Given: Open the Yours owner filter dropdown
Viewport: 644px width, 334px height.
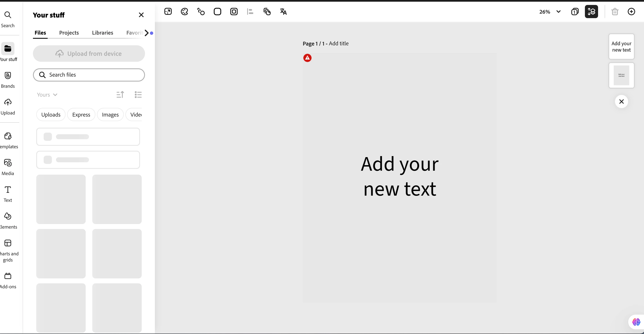Looking at the screenshot, I should [x=47, y=95].
